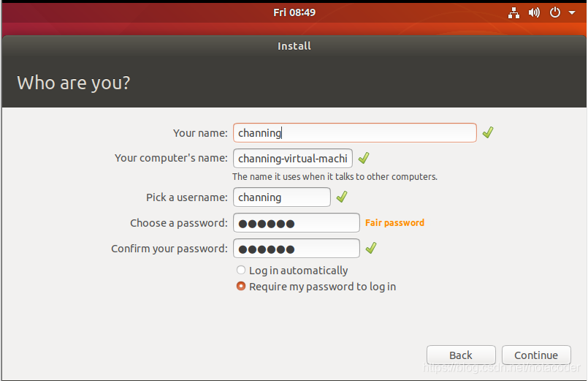This screenshot has width=588, height=381.
Task: Click the Install window title bar
Action: [x=294, y=46]
